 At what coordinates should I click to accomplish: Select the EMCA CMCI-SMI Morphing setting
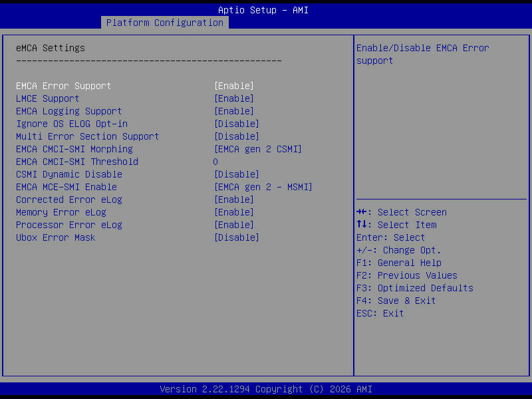(x=74, y=149)
